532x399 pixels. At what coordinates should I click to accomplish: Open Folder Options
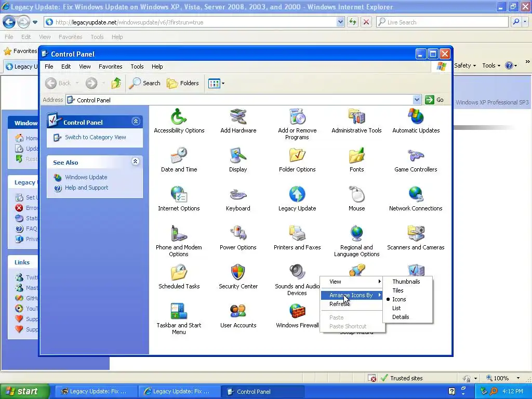[x=297, y=160]
